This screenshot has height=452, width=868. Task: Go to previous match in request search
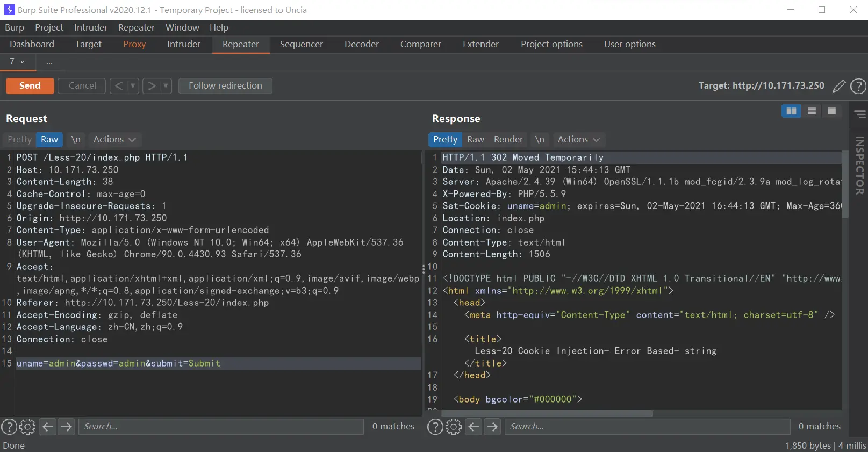tap(48, 427)
